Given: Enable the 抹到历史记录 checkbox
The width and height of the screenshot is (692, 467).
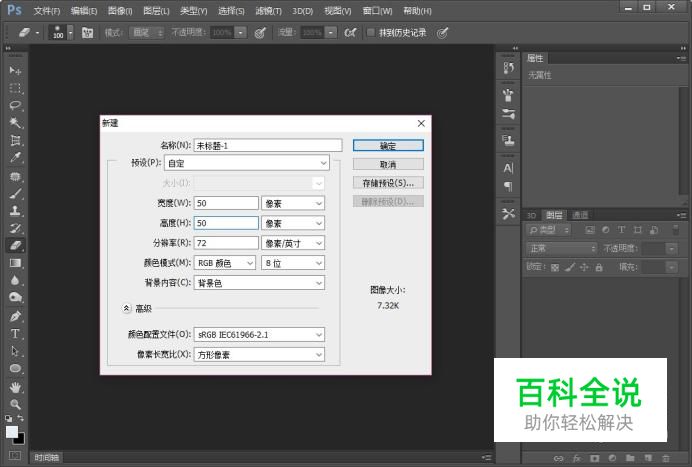Looking at the screenshot, I should (371, 32).
